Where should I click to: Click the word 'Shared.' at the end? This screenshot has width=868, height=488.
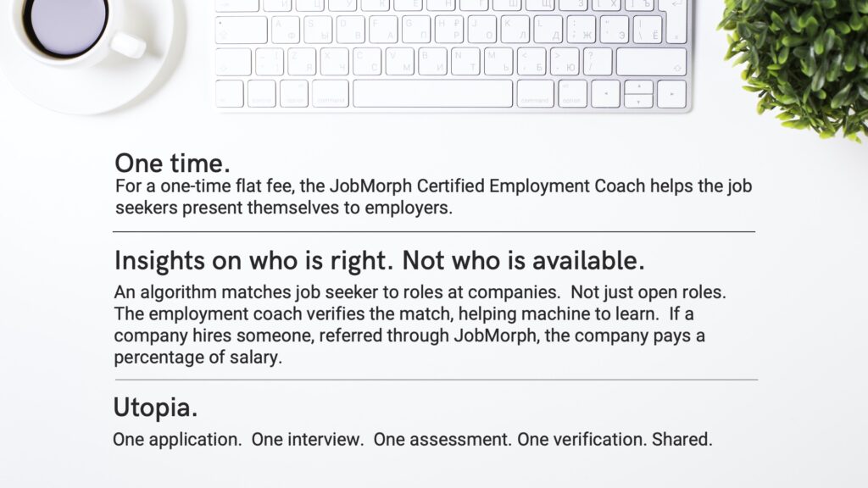point(682,440)
